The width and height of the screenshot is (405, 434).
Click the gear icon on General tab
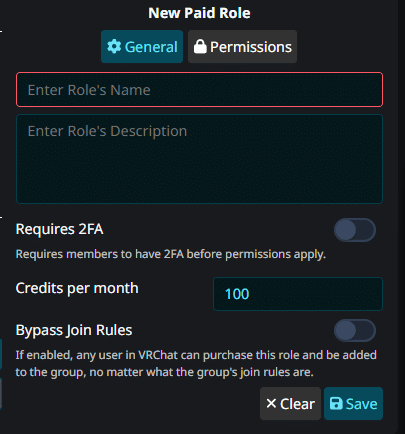coord(114,47)
